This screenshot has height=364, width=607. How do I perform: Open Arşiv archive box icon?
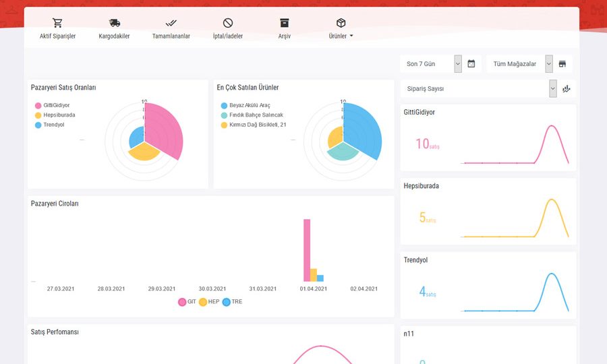pyautogui.click(x=285, y=23)
